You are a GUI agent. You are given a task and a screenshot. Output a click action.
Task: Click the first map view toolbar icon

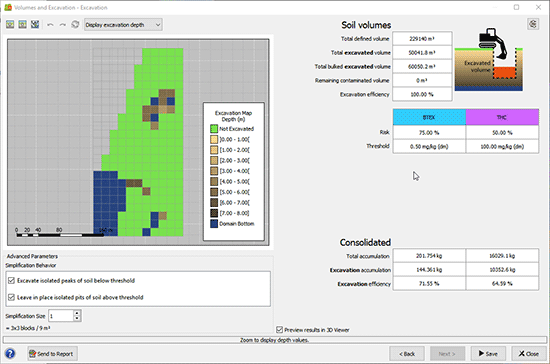pyautogui.click(x=10, y=24)
